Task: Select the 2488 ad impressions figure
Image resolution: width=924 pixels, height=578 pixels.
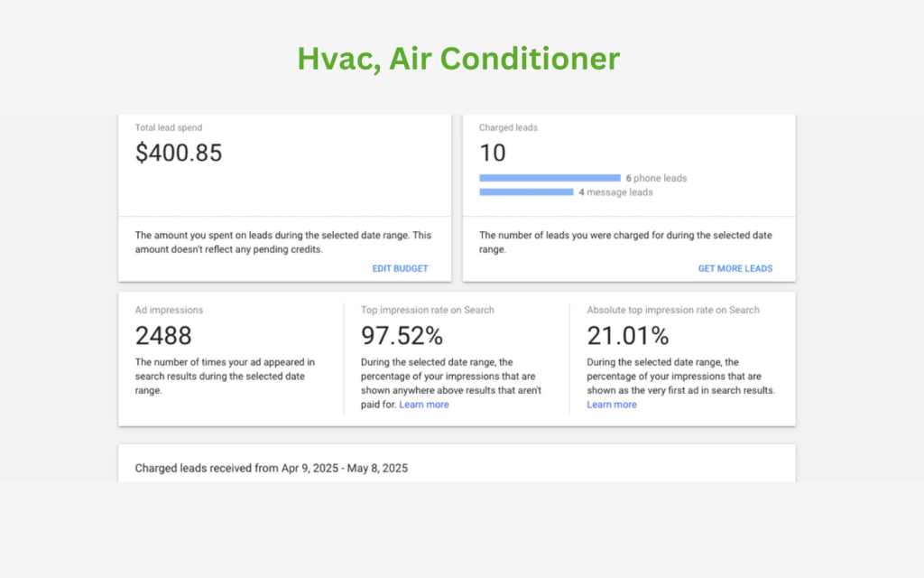Action: [x=163, y=336]
